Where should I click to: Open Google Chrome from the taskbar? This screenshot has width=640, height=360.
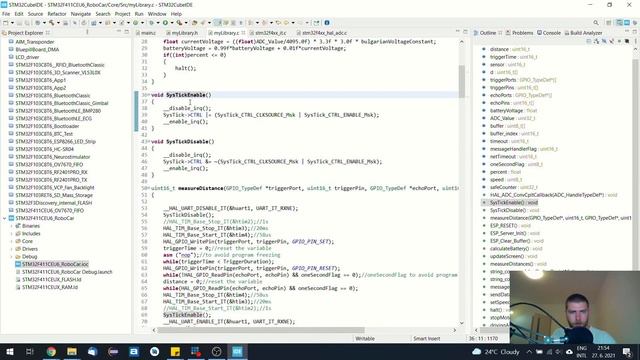point(51,351)
